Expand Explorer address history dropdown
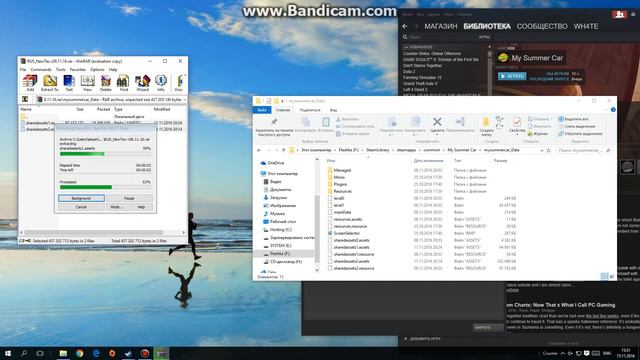This screenshot has height=360, width=640. [542, 150]
